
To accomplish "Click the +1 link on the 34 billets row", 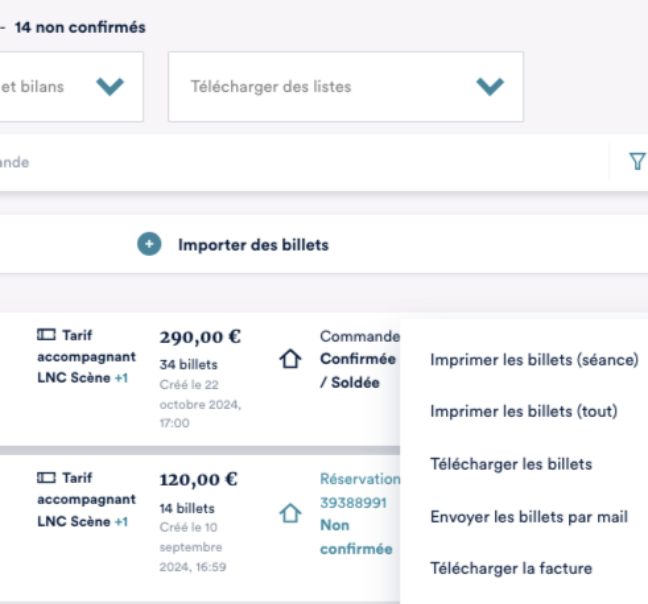I will (x=121, y=377).
